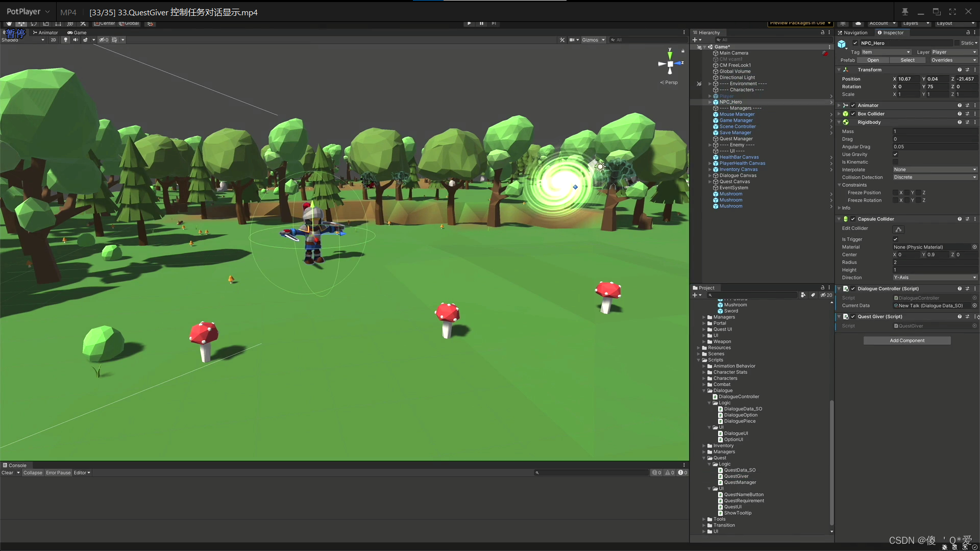Screen dimensions: 980x551
Task: Toggle the 2D scene view mode
Action: point(53,40)
